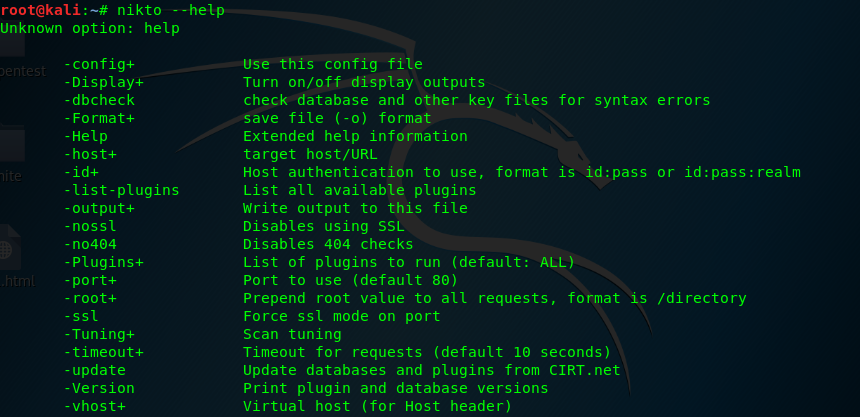Click 'Port to use (default 80)' text

[x=350, y=280]
